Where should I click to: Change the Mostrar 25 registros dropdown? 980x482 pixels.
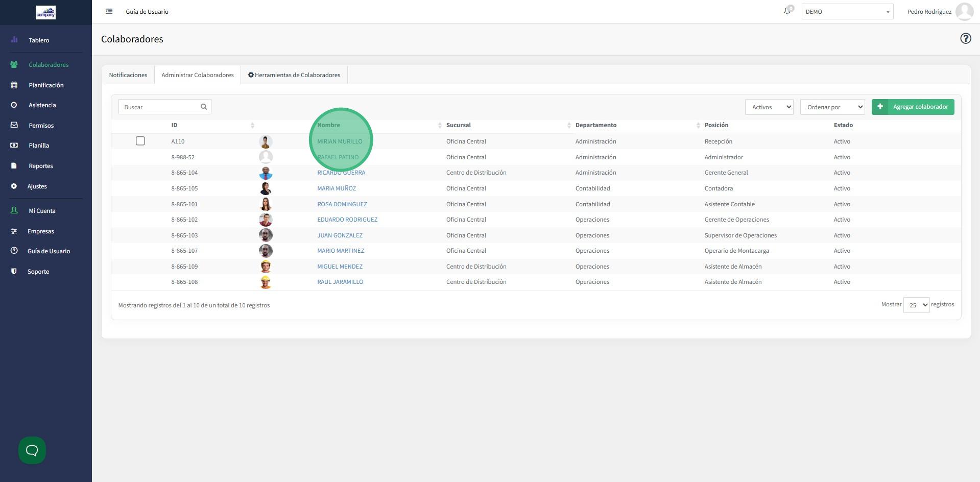[916, 305]
